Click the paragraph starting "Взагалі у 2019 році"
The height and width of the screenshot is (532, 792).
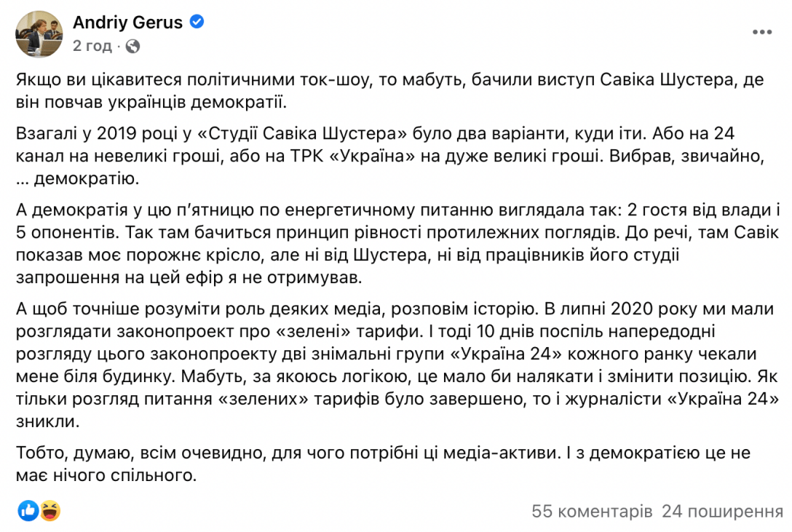389,154
